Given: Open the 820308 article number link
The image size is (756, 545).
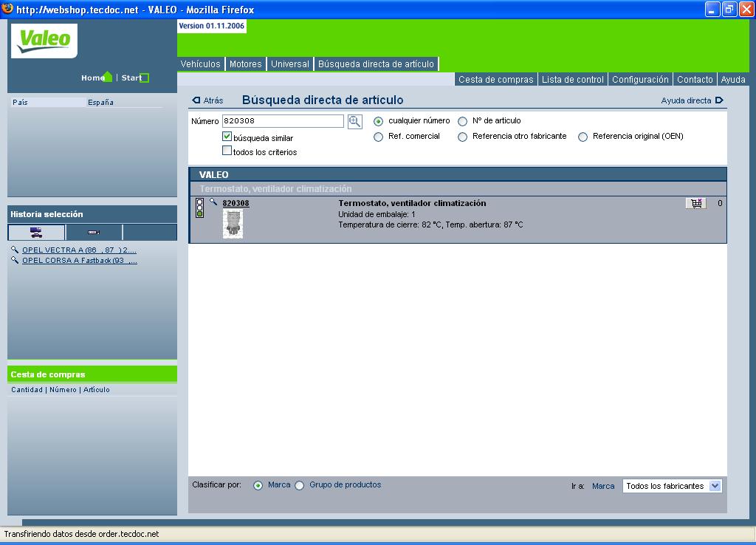Looking at the screenshot, I should [236, 203].
